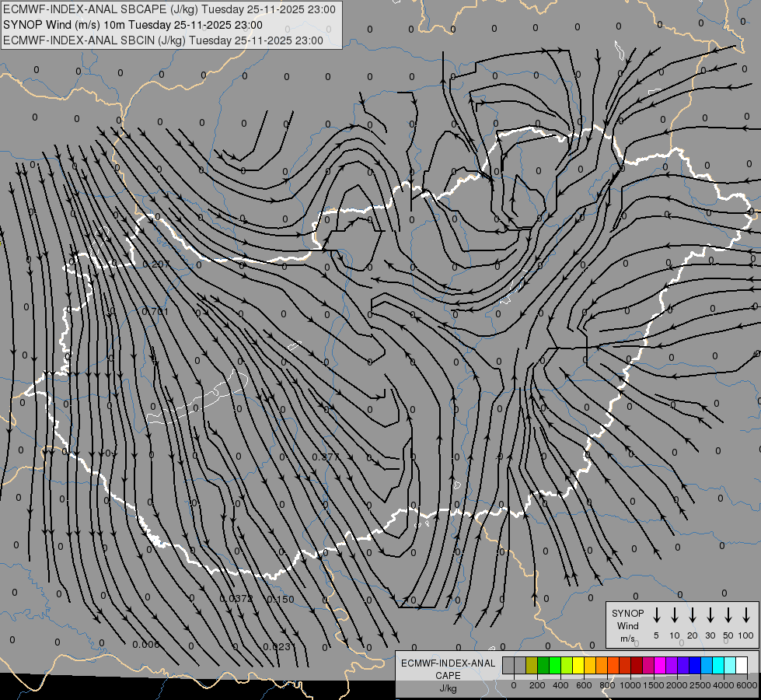The height and width of the screenshot is (700, 761).
Task: Click the 6000 tick label on CAPE scale
Action: 746,685
